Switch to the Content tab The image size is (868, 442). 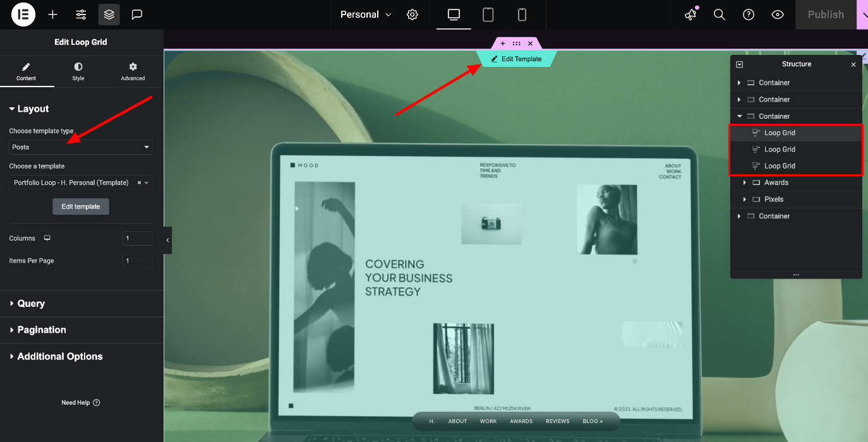coord(27,71)
